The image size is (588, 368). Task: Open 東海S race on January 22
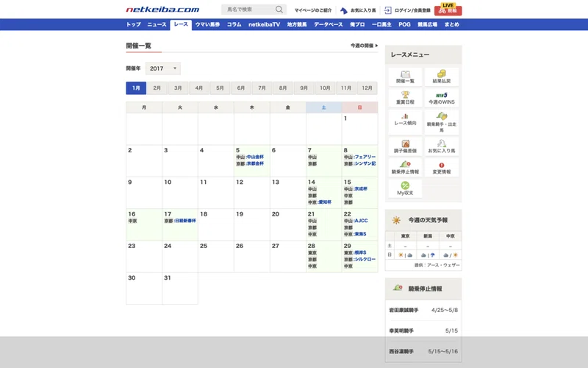point(360,234)
